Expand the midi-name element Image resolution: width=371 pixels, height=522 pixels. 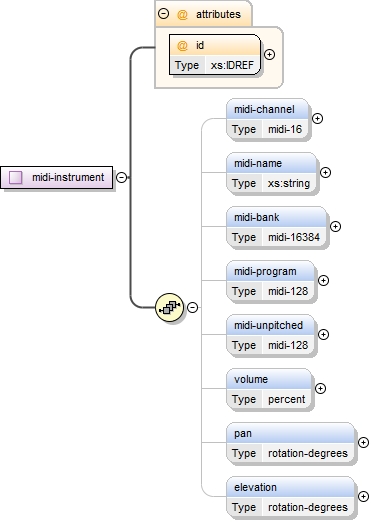(325, 172)
